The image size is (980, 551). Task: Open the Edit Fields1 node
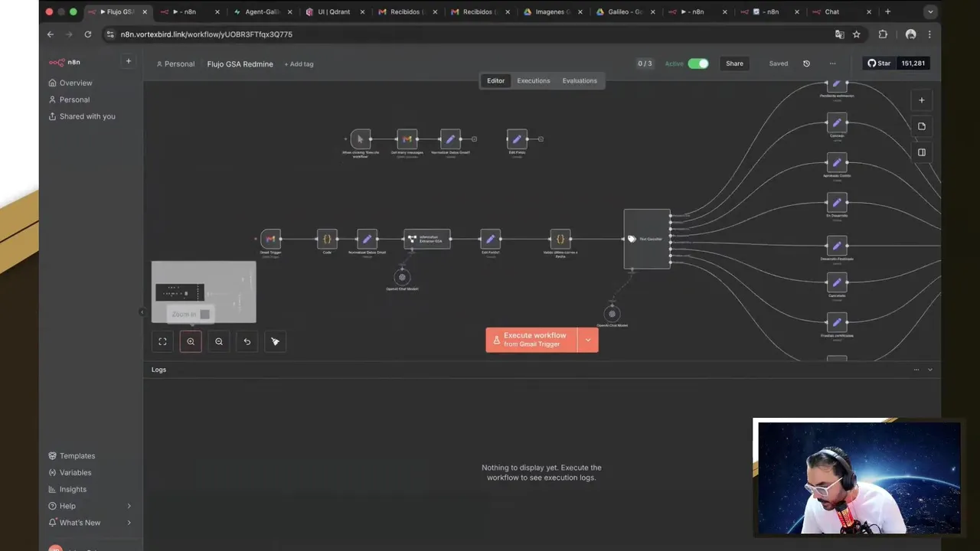point(491,239)
